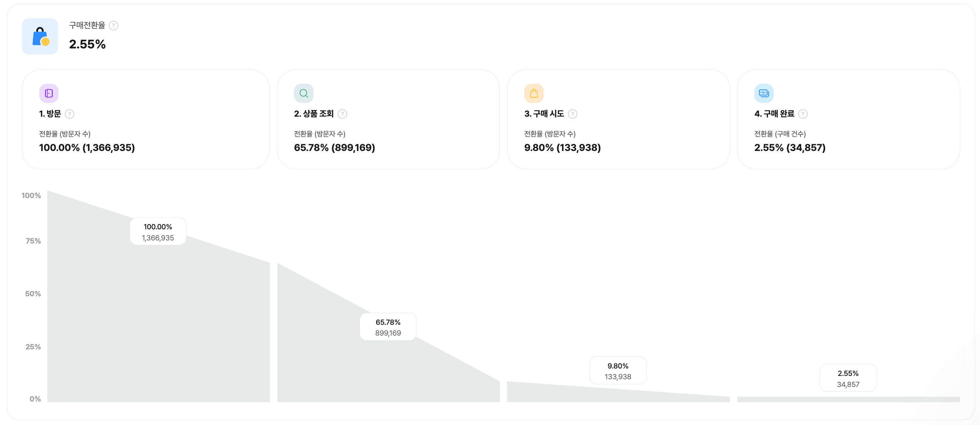Viewport: 980px width, 425px height.
Task: Select the green magnifier icon on 상품 조회 card
Action: pos(303,93)
